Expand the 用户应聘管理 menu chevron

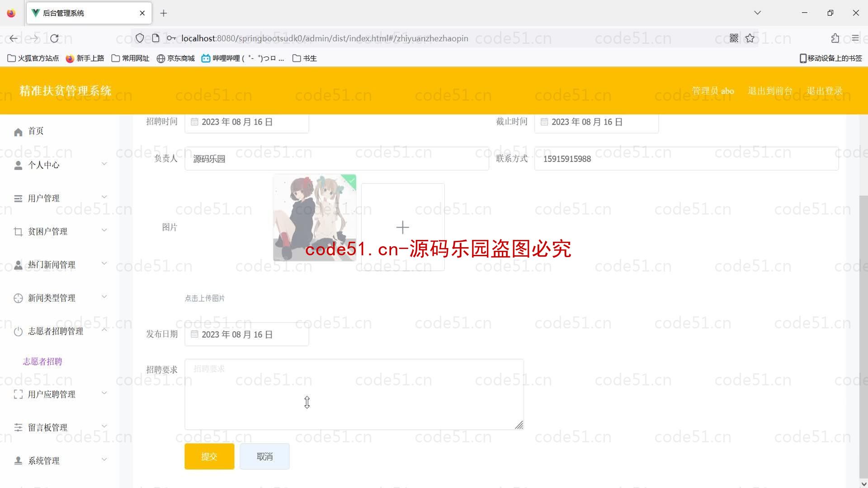104,393
